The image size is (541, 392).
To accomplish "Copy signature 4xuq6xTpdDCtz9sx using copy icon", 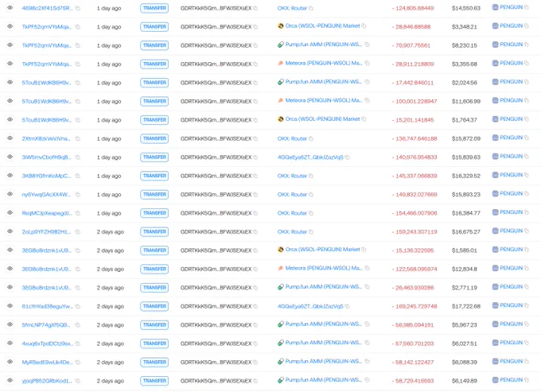I will click(78, 343).
